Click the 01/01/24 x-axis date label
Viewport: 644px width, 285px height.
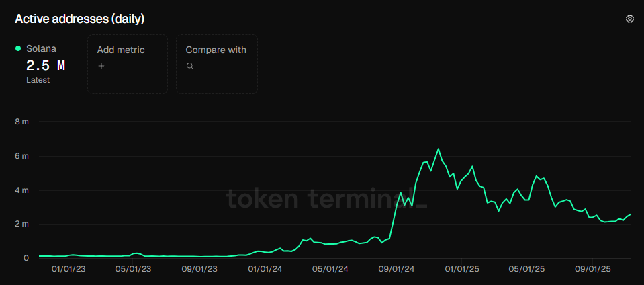265,269
